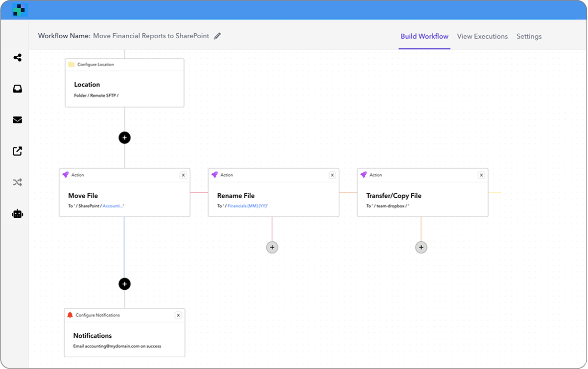Open the View Executions tab
This screenshot has width=588, height=369.
[482, 36]
